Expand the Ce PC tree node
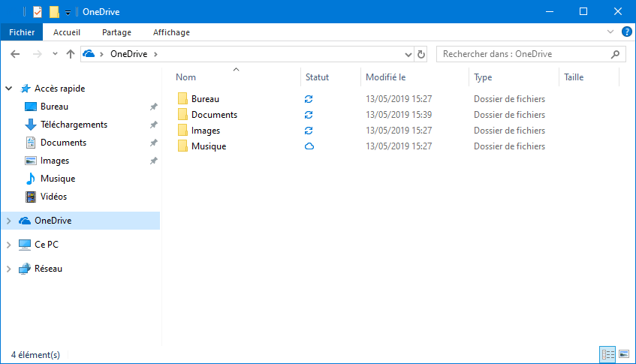 click(x=8, y=245)
